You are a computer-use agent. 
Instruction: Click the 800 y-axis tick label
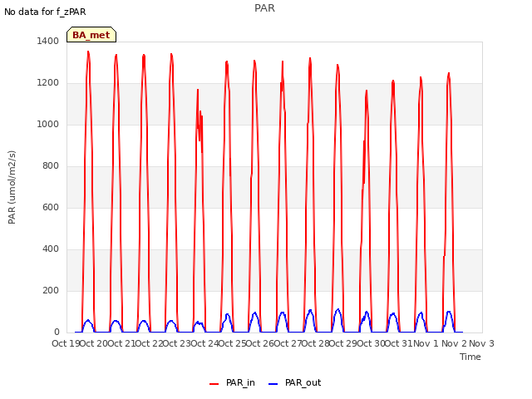[51, 166]
